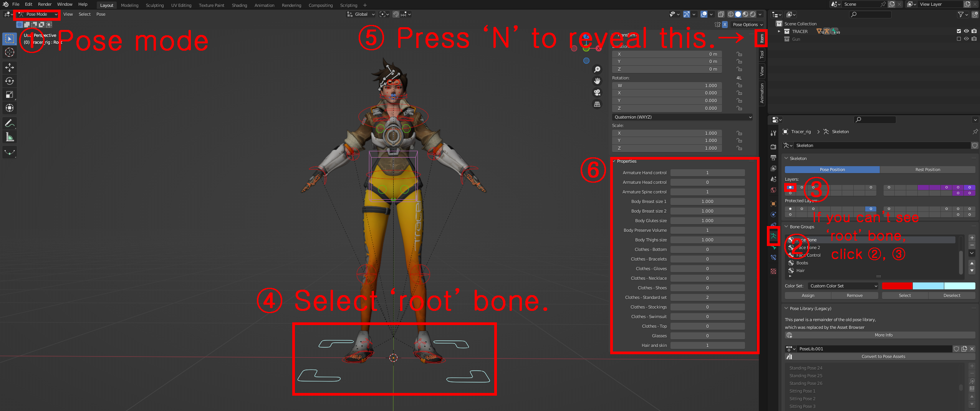Click the Cursor tool icon
The width and height of the screenshot is (980, 411).
point(10,52)
